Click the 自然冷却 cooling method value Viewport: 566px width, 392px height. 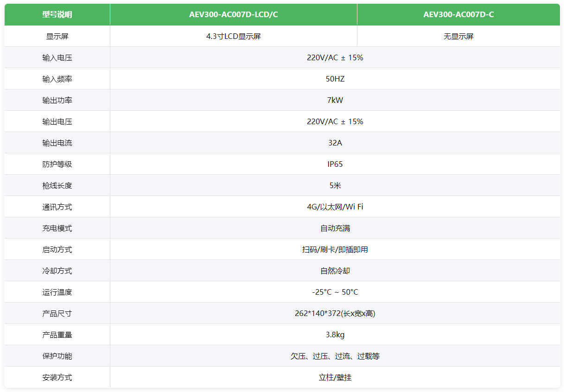pyautogui.click(x=335, y=271)
